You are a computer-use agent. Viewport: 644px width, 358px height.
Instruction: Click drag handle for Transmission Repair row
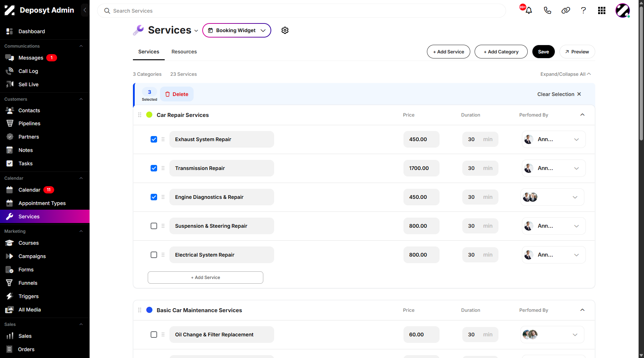(163, 168)
